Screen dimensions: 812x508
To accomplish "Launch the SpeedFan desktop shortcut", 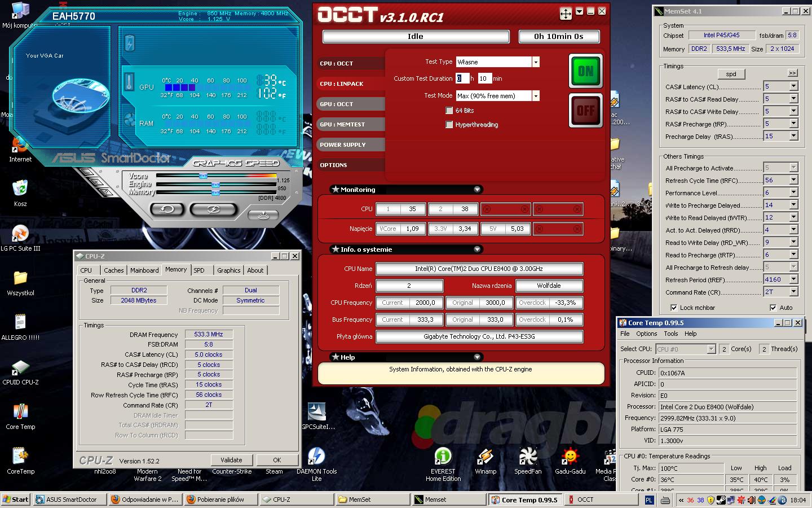I will click(x=528, y=456).
